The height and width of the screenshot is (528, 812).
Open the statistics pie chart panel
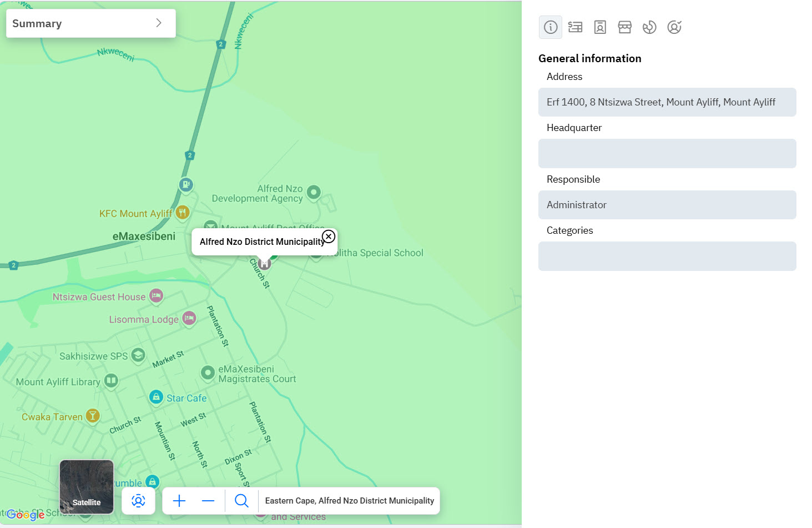click(649, 27)
